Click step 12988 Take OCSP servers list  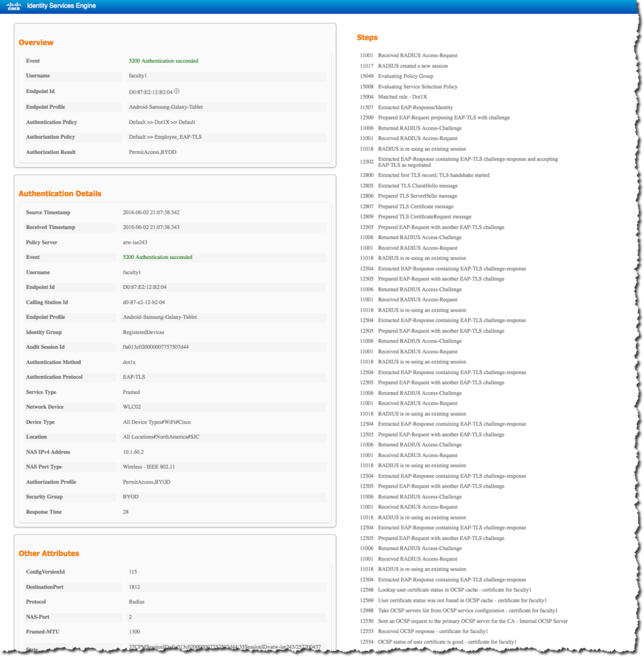459,610
